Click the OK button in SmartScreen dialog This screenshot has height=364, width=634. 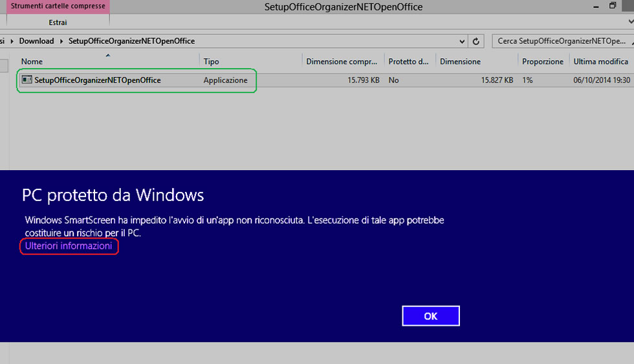431,316
